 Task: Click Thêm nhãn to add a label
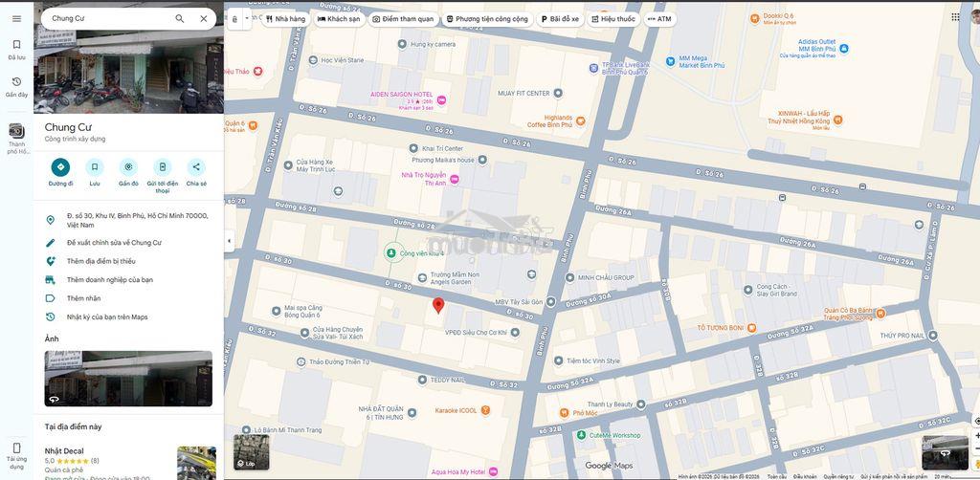pyautogui.click(x=129, y=298)
